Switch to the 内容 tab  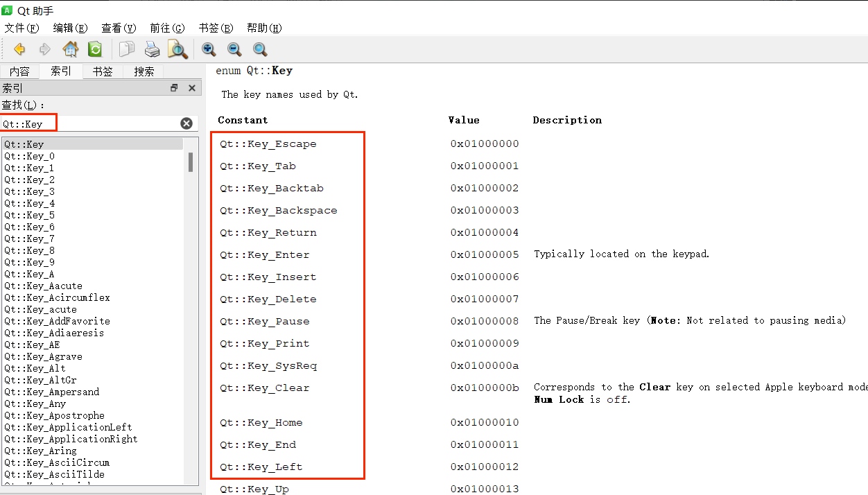pyautogui.click(x=19, y=71)
